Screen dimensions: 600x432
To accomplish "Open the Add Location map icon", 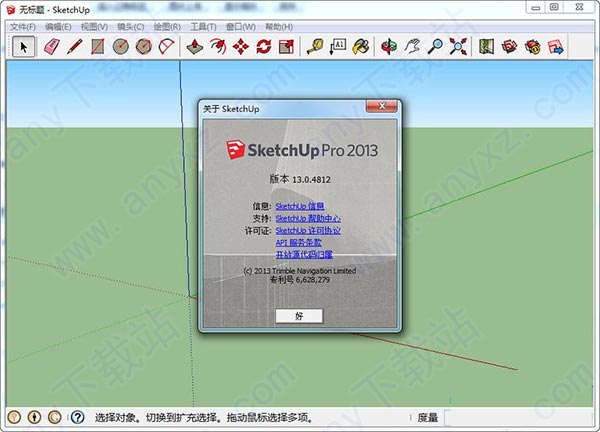I will click(x=486, y=47).
